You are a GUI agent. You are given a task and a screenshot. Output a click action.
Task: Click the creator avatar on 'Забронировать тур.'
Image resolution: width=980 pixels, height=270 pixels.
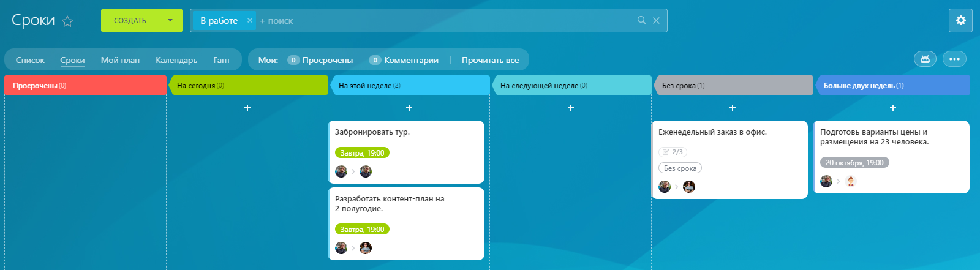pos(341,171)
